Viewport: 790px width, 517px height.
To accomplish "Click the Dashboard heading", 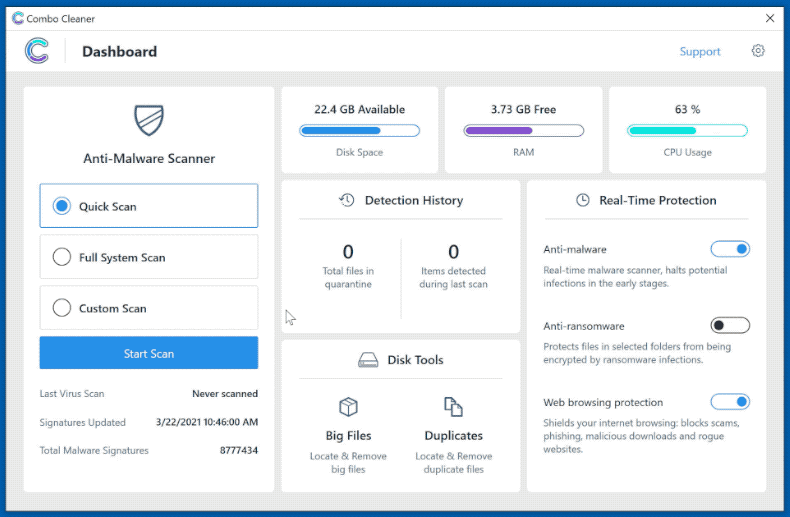I will coord(119,51).
